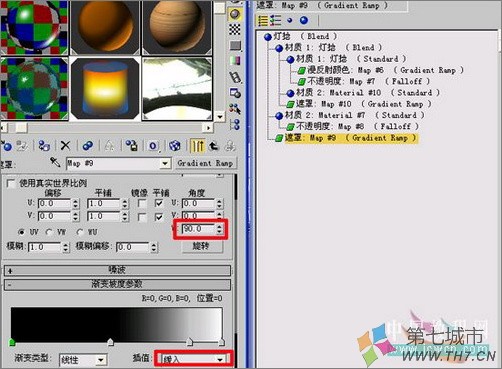Viewport: 502px width, 369px height.
Task: Click Put Material to Scene icon
Action: 22,146
